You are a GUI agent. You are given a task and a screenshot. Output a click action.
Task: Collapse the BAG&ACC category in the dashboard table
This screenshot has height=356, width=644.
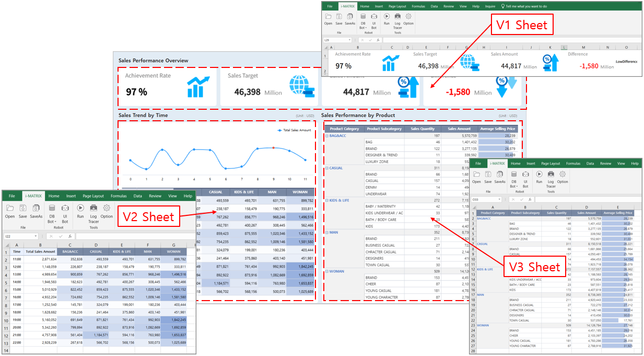[x=327, y=135]
